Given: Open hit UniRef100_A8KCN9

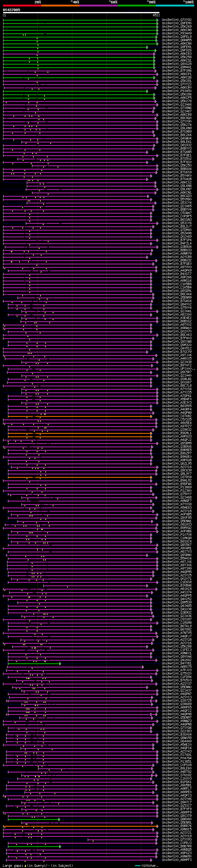Looking at the screenshot, I should [177, 30].
